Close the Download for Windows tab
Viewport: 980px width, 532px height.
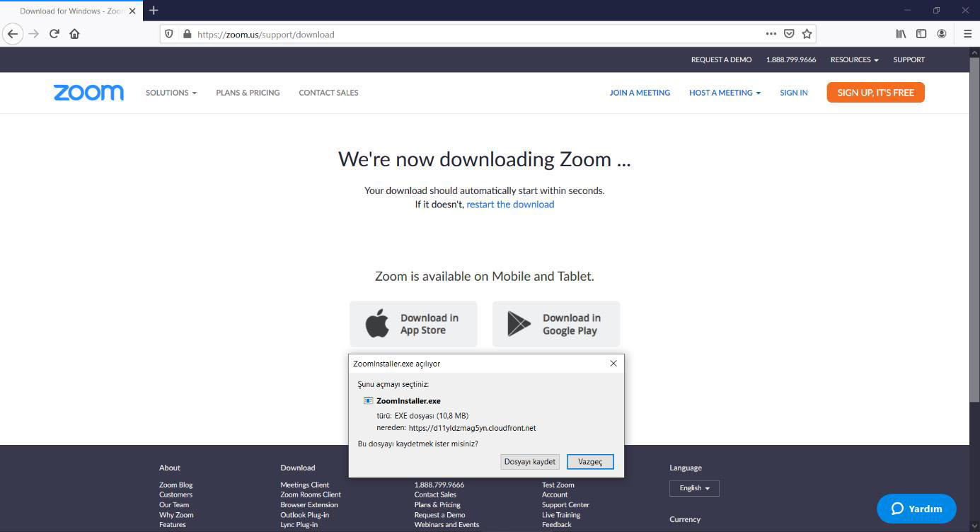[132, 11]
